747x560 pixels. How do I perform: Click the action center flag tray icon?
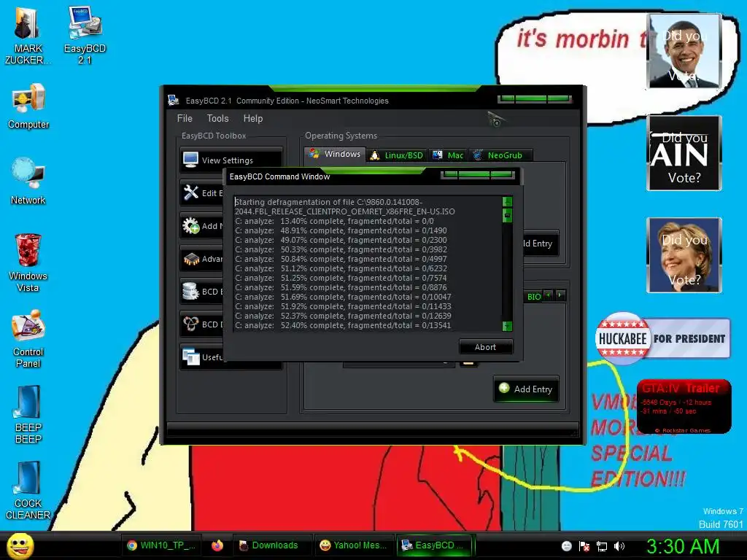584,546
